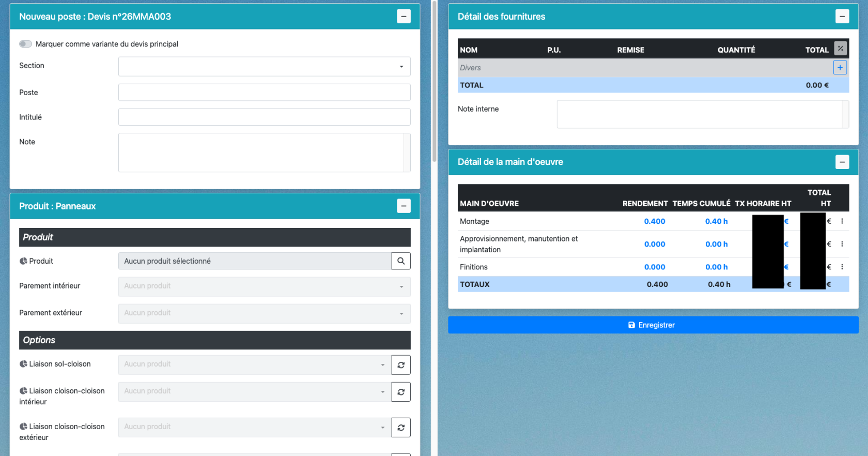The height and width of the screenshot is (456, 868).
Task: Open the Section dropdown
Action: point(264,67)
